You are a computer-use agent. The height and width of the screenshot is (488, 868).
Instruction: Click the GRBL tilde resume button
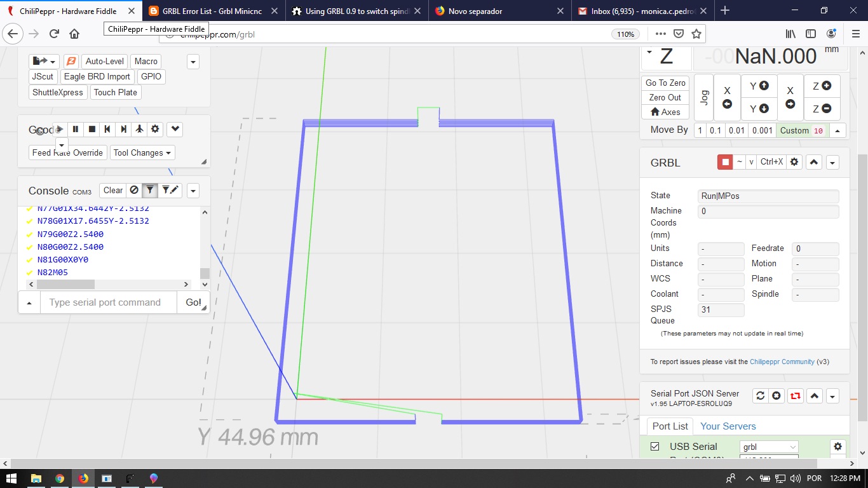pos(740,162)
